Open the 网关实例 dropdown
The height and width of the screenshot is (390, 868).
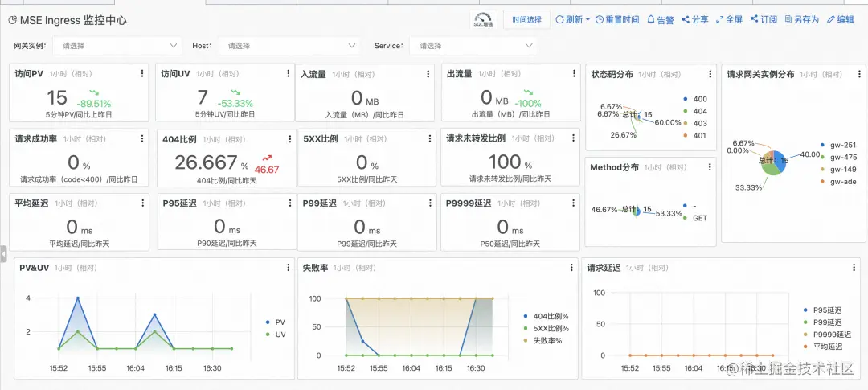point(117,46)
